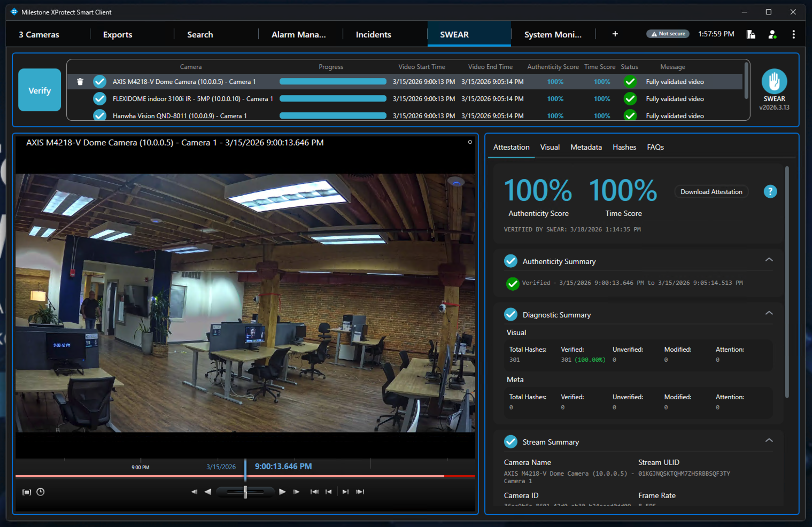
Task: Delete the AXIS M4218-V camera row with trash icon
Action: (x=80, y=82)
